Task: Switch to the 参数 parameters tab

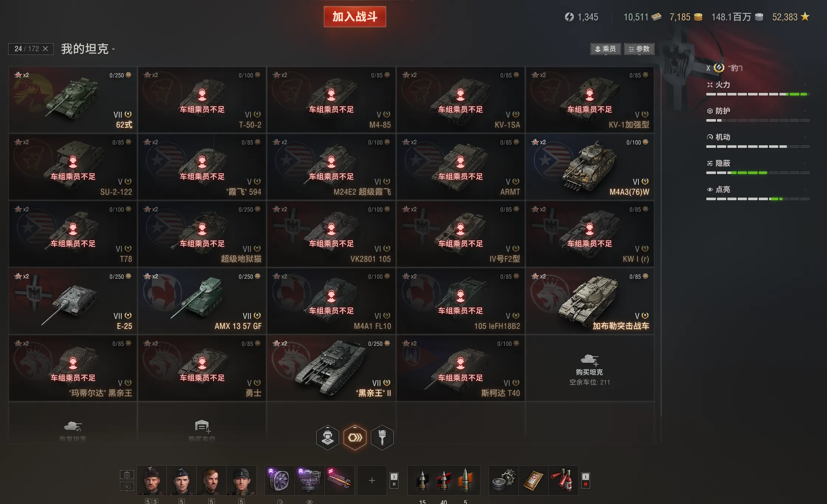Action: (639, 49)
